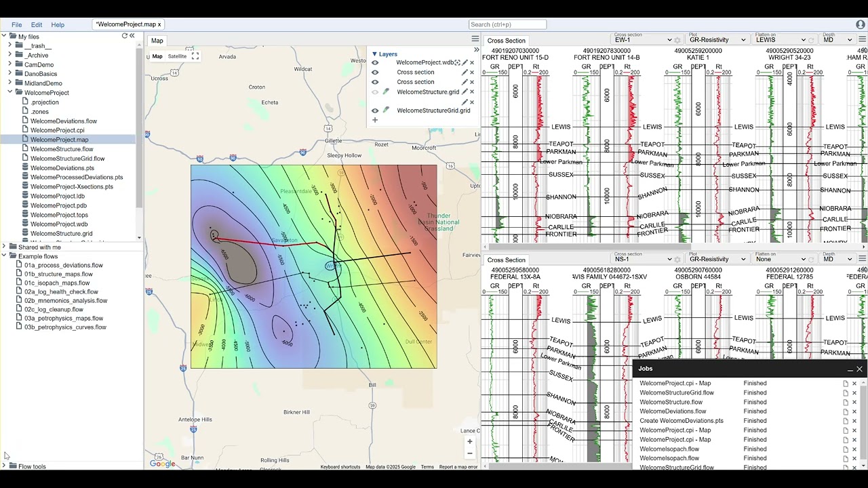Open top cross section panel hamburger menu
The width and height of the screenshot is (868, 488).
point(863,39)
